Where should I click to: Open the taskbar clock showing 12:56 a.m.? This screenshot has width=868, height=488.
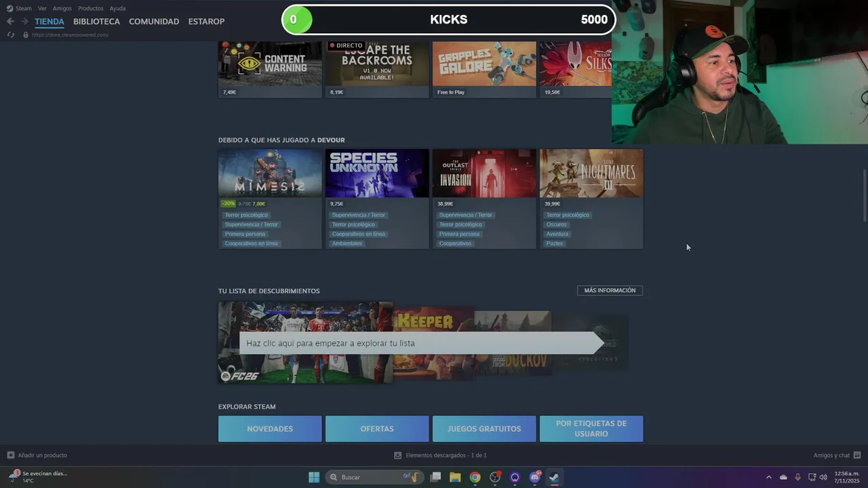(x=847, y=477)
